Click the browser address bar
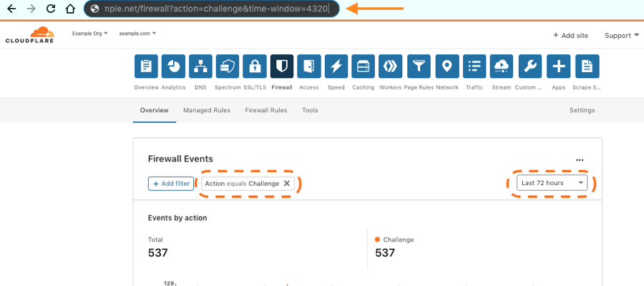Image resolution: width=644 pixels, height=286 pixels. (212, 9)
